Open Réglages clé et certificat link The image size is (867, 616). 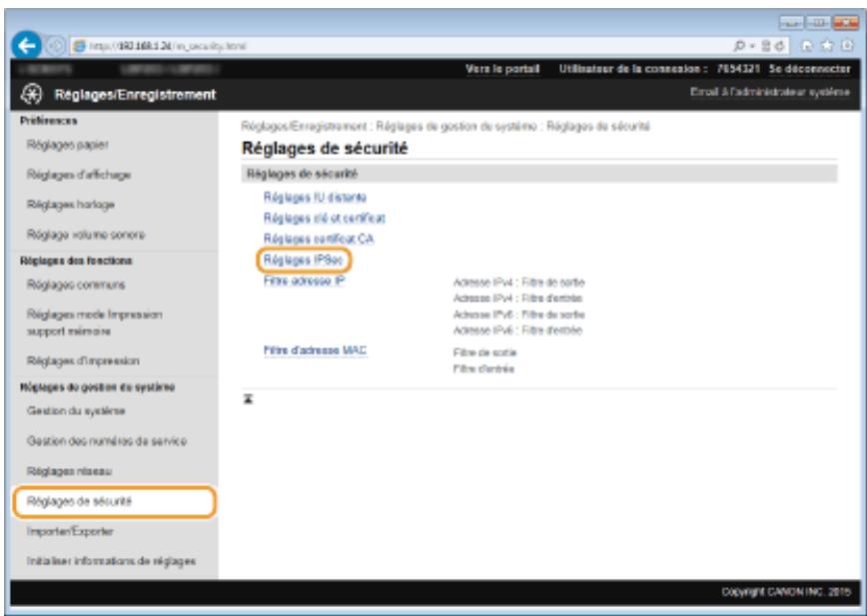324,219
